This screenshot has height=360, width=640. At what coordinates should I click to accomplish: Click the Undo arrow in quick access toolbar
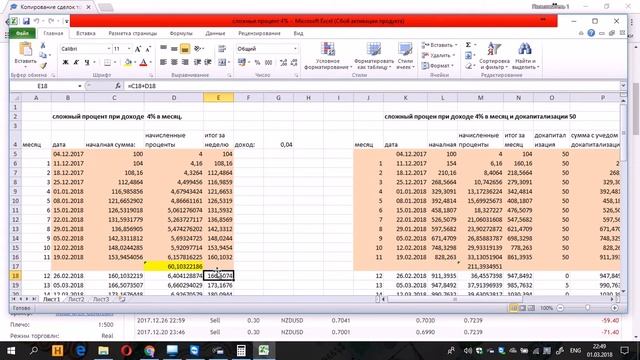pyautogui.click(x=37, y=21)
